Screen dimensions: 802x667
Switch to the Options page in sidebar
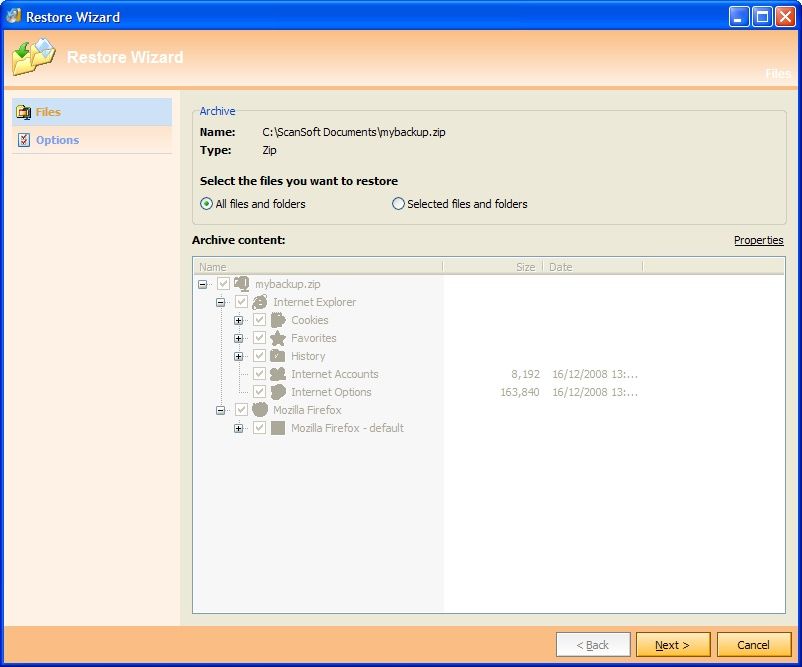[x=57, y=140]
